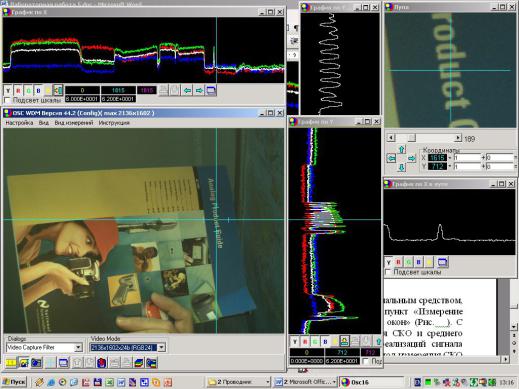The height and width of the screenshot is (389, 519).
Task: Enable 'Подсвет шкалы' checkbox under graph X
Action: [7, 100]
